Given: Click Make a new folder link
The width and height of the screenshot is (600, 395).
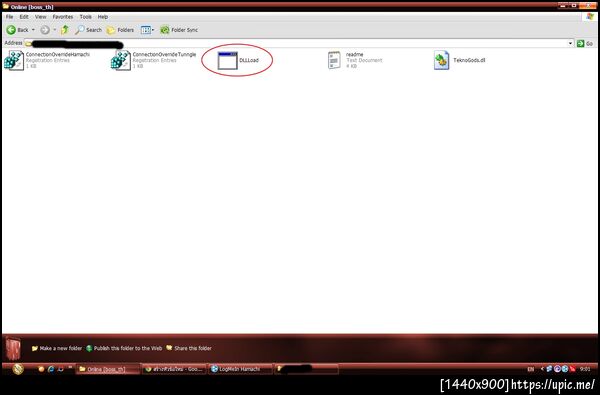Looking at the screenshot, I should click(57, 348).
